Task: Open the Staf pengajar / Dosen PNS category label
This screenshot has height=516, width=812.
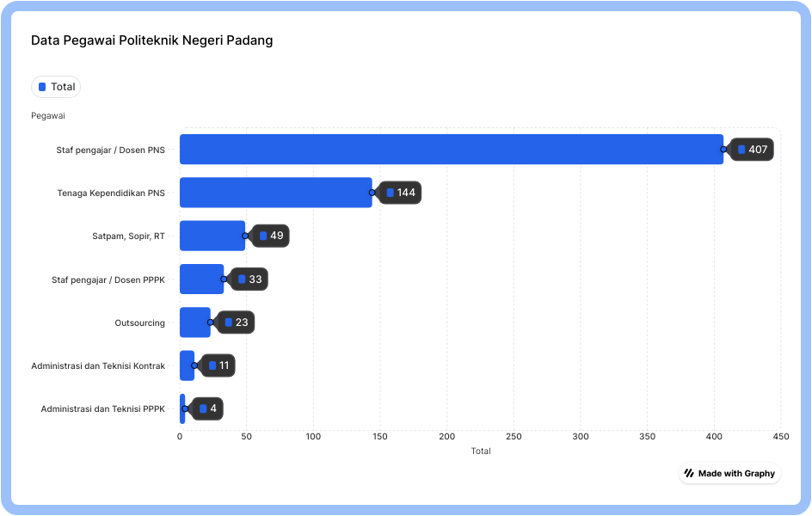Action: tap(109, 149)
